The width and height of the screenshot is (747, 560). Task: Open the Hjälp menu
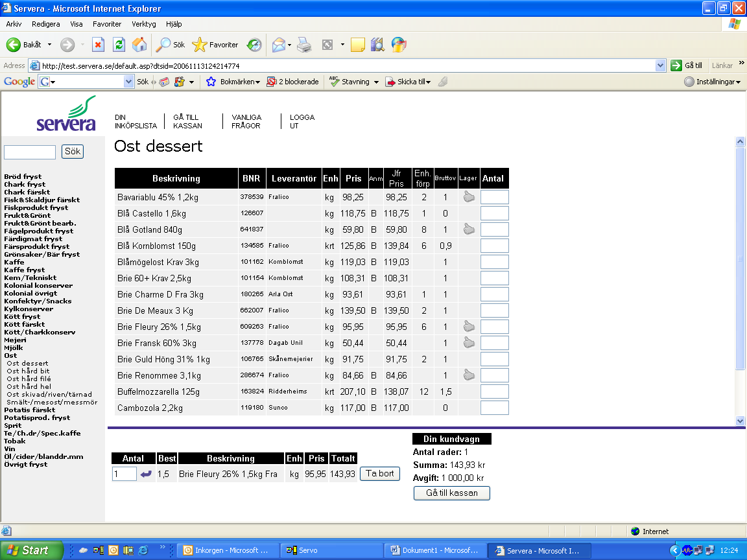174,24
